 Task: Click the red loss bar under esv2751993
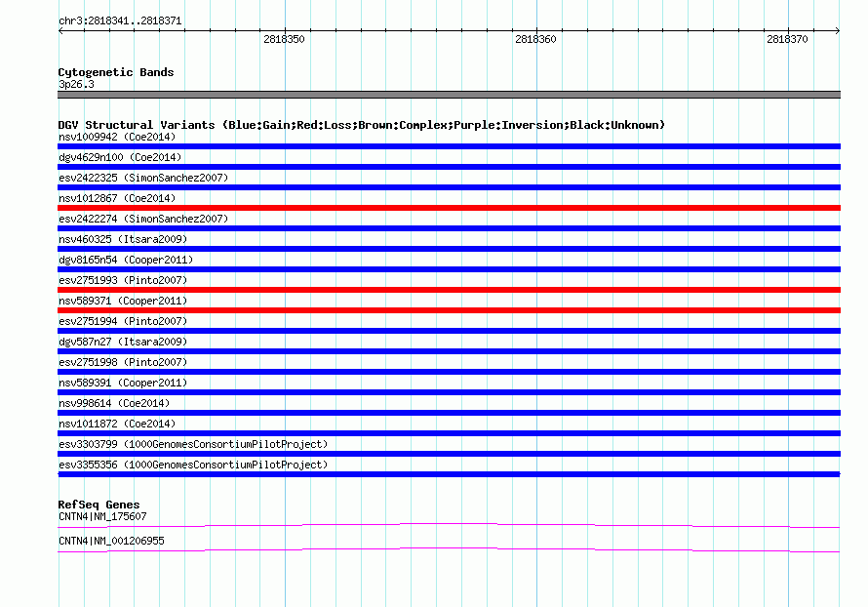(x=449, y=290)
